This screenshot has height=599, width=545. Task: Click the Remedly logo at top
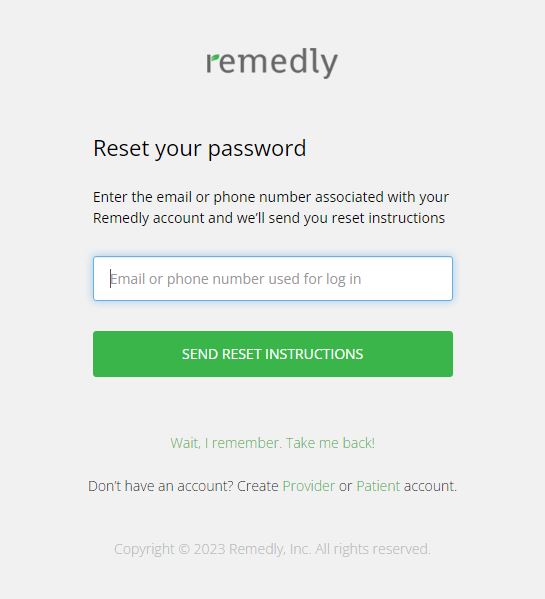[272, 63]
